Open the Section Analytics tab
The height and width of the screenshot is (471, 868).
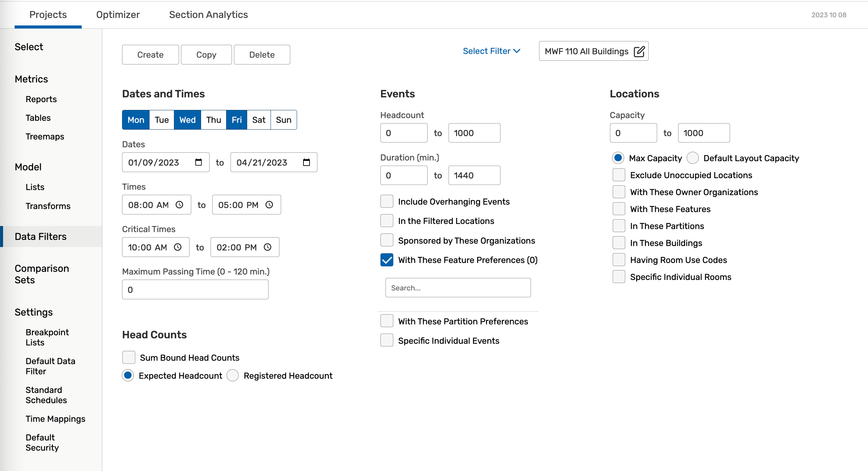208,15
